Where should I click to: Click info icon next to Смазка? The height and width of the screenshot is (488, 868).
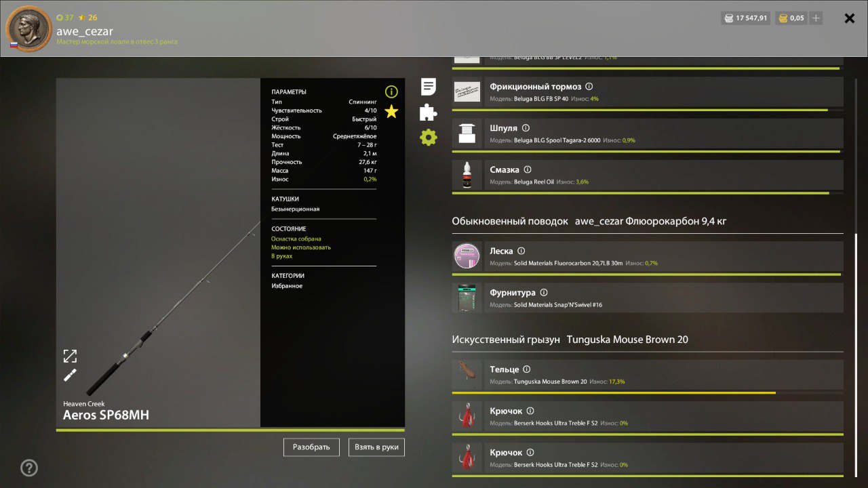pos(528,170)
